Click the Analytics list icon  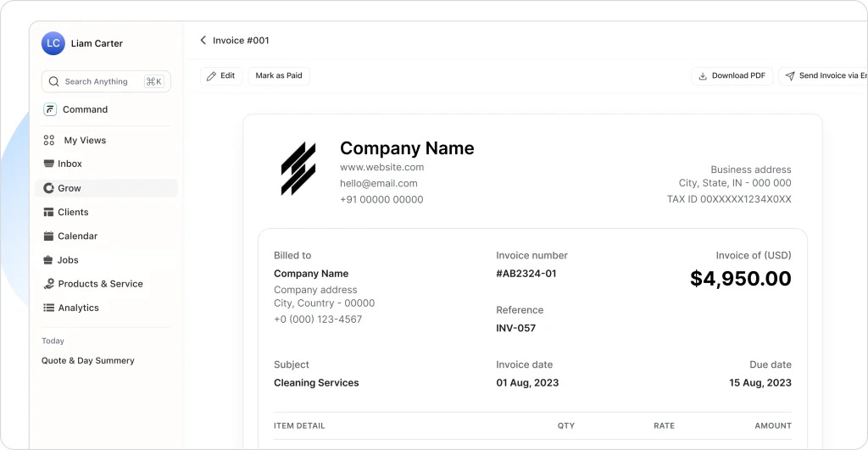point(48,308)
